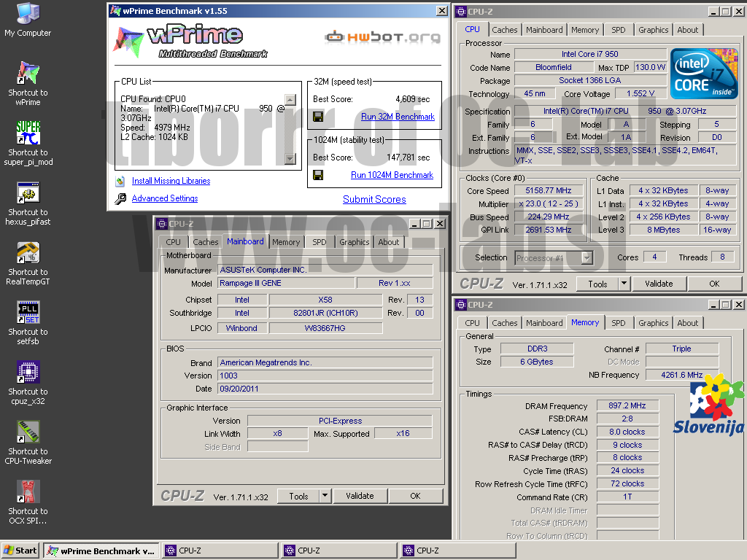Screen dimensions: 747x560
Task: Click the DRAM Frequency value 897.2 MHz
Action: [x=627, y=405]
